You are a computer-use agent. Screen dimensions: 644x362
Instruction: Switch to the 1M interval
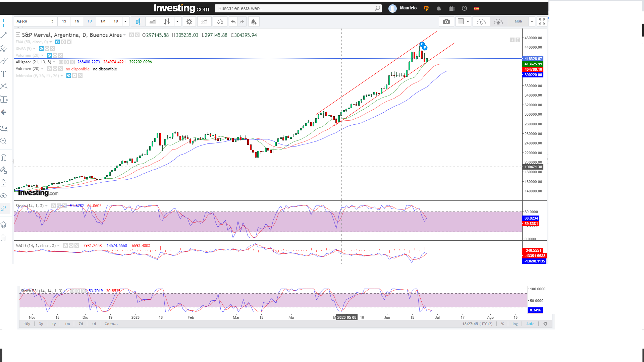tap(103, 21)
